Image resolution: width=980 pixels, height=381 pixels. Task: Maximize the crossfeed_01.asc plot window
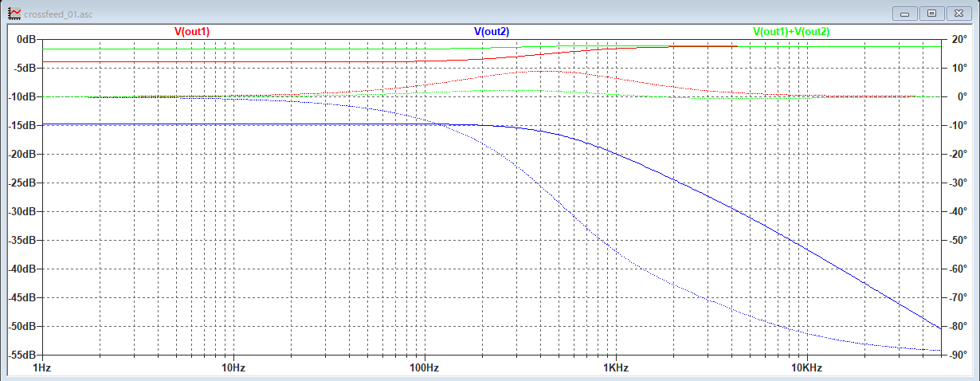pyautogui.click(x=931, y=14)
